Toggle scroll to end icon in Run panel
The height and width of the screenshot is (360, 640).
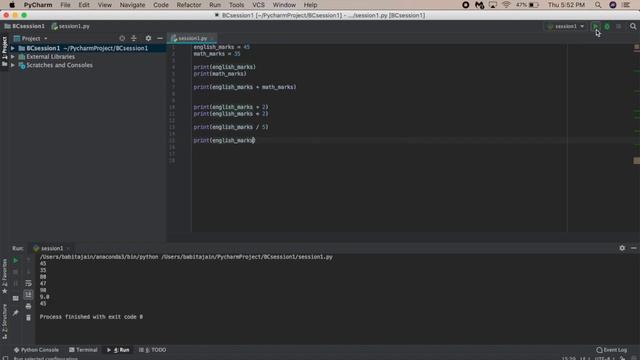pos(28,294)
